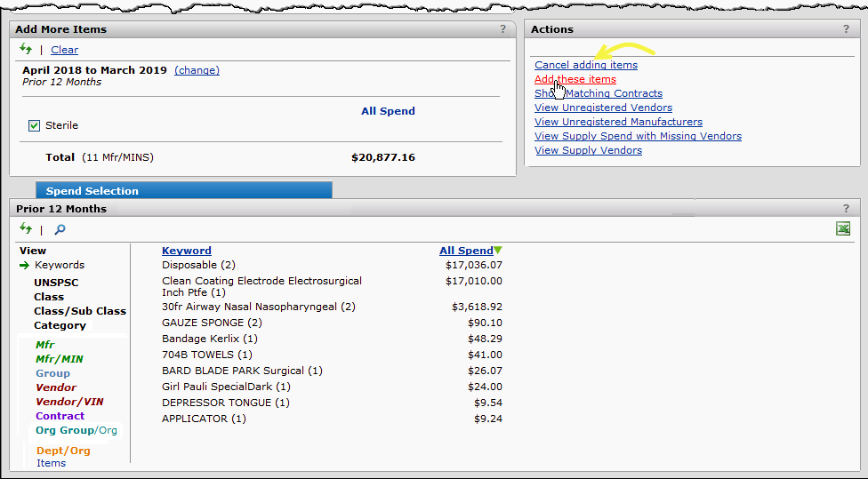Image resolution: width=868 pixels, height=479 pixels.
Task: Click refresh icon in Add More Items panel
Action: coord(26,50)
